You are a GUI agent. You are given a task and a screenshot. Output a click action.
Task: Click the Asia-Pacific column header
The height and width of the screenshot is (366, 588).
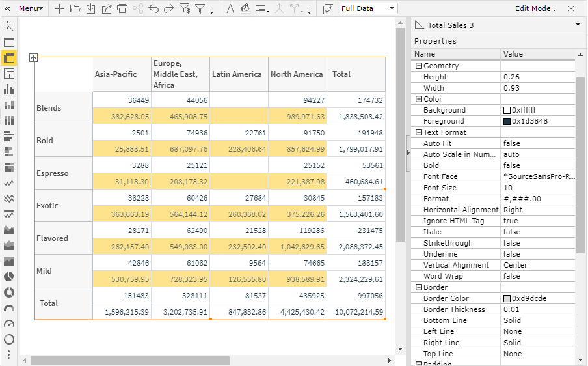[122, 74]
